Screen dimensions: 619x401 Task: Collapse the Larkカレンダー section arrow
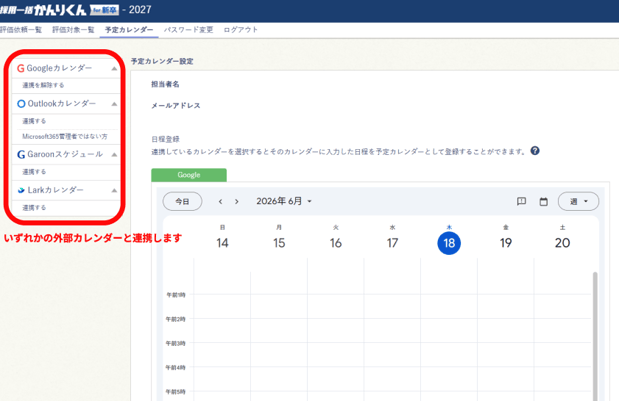click(x=114, y=191)
